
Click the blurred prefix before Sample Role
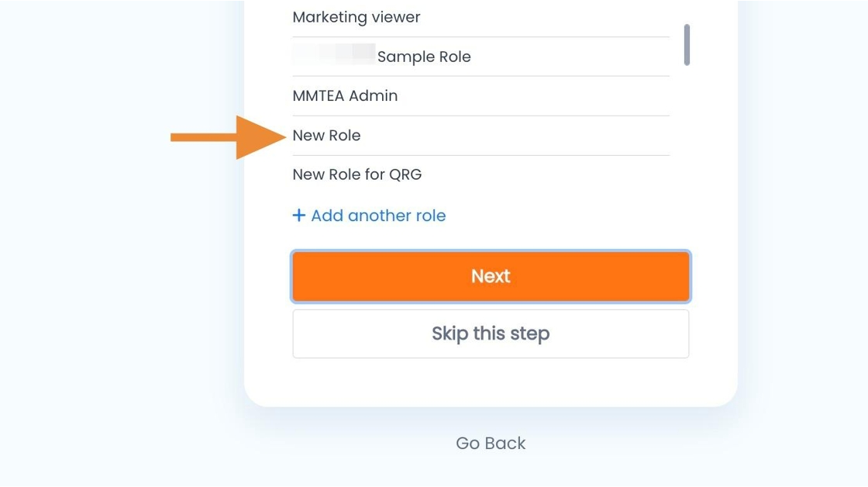click(x=334, y=54)
